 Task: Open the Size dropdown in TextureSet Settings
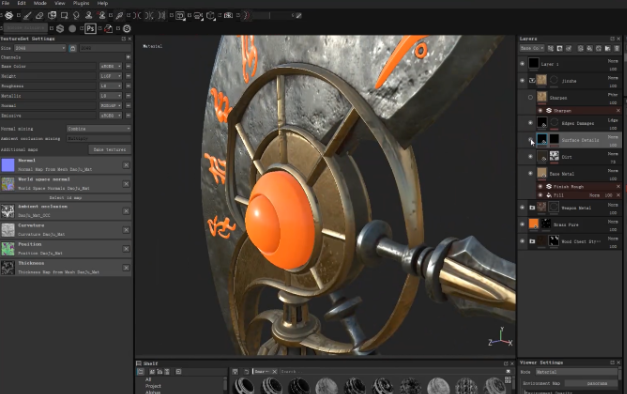pyautogui.click(x=40, y=48)
